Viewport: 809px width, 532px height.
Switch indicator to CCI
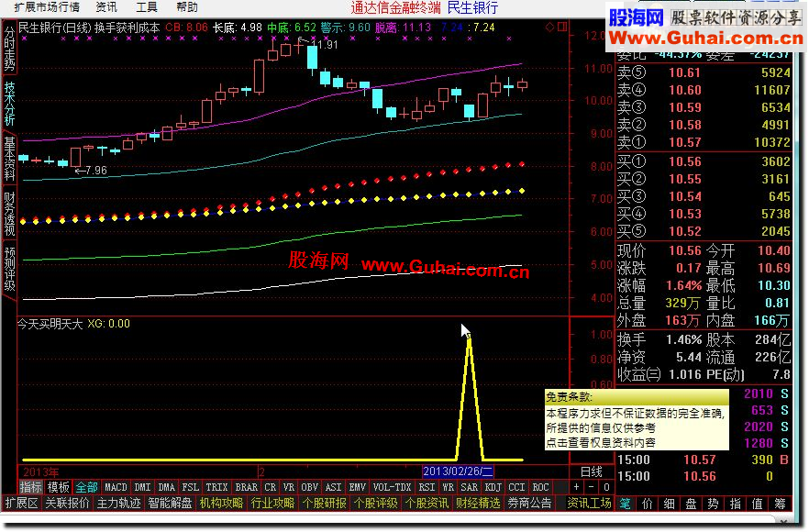[x=516, y=487]
